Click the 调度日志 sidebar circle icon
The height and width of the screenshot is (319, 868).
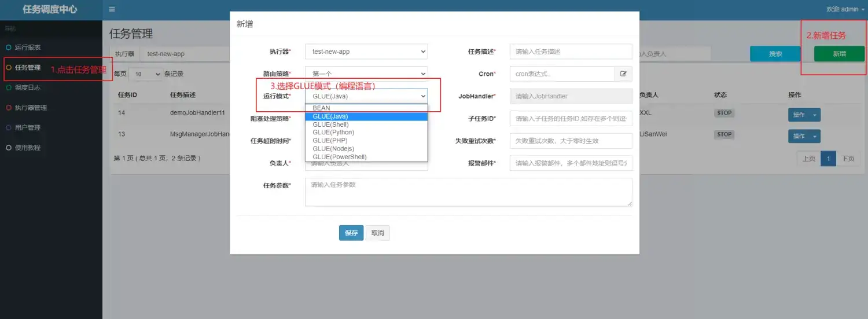(x=8, y=87)
